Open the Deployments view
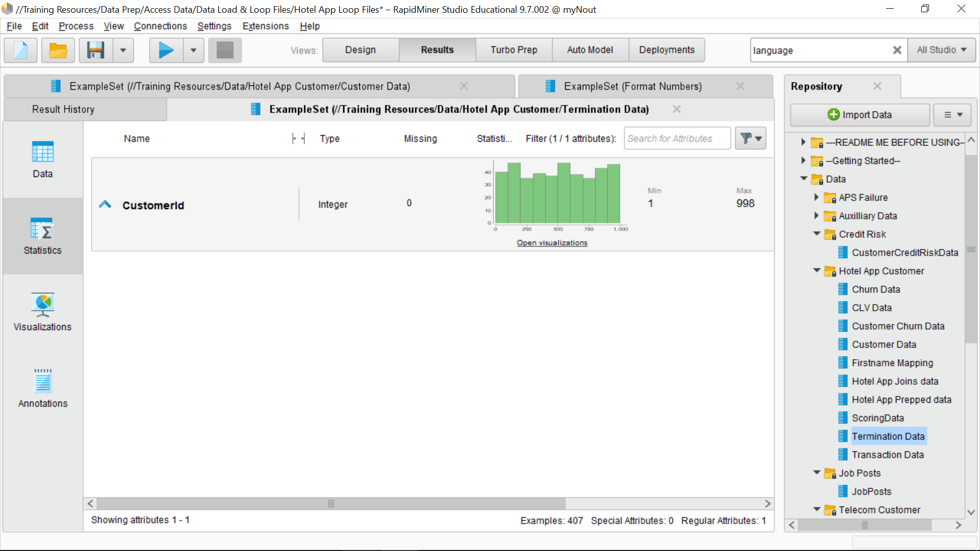The width and height of the screenshot is (980, 551). coord(667,50)
